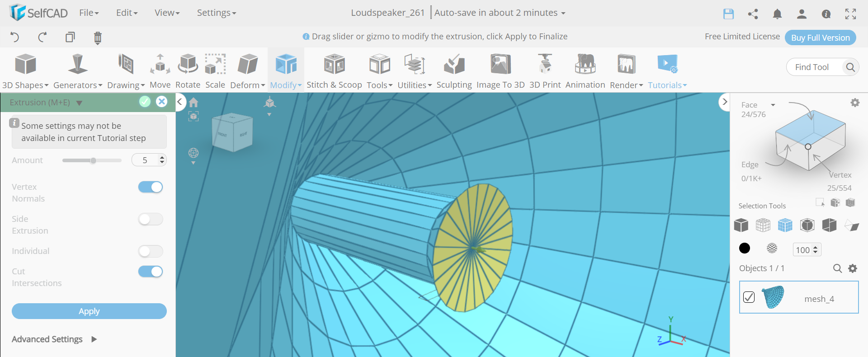Select the wireframe display mode icon
This screenshot has width=868, height=357.
(763, 225)
